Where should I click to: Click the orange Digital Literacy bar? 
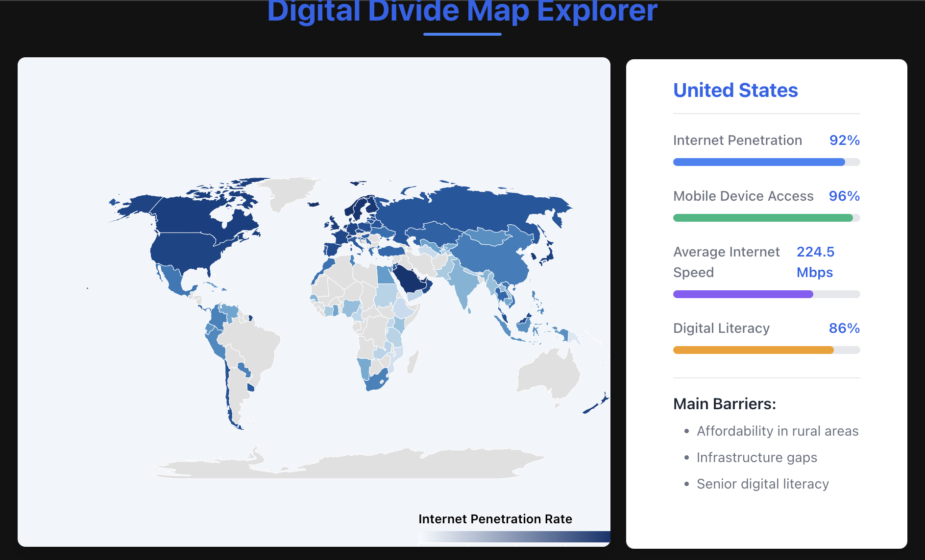[766, 350]
